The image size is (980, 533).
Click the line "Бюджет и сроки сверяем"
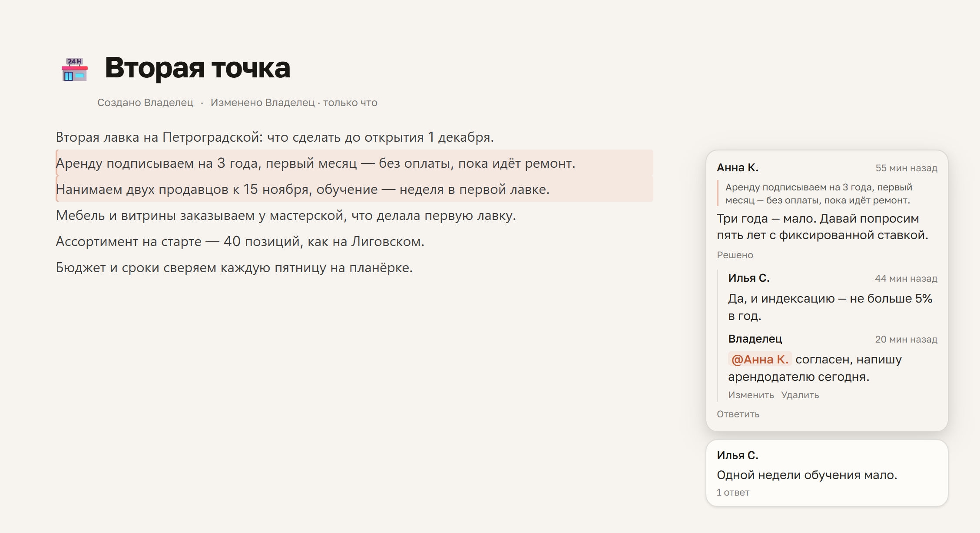[x=234, y=268]
